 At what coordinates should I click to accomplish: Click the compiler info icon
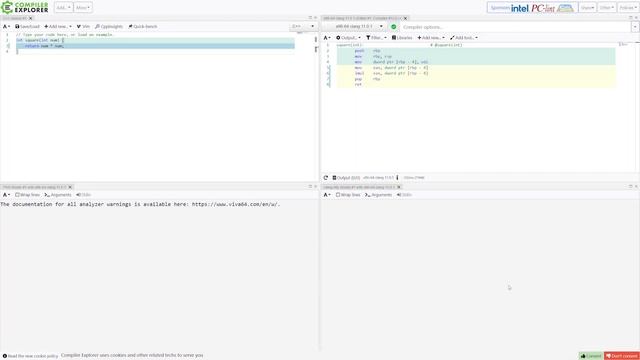(x=397, y=178)
